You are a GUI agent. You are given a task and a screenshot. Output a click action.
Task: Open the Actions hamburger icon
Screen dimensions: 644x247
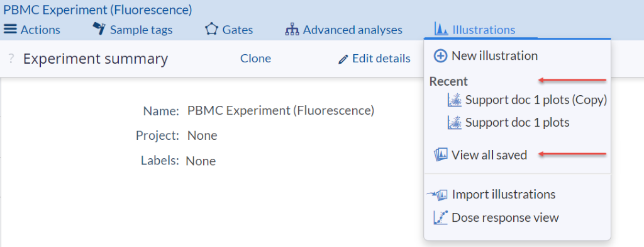pos(10,29)
